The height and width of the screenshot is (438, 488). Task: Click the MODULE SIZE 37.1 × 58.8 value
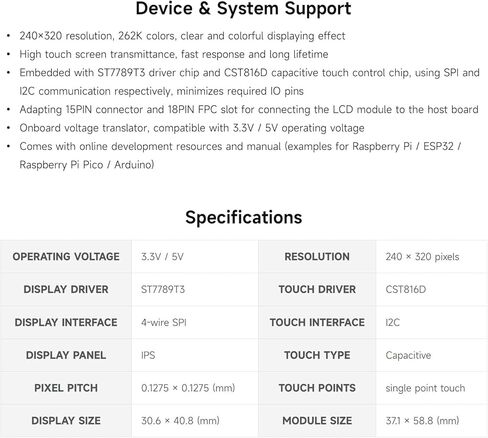422,421
